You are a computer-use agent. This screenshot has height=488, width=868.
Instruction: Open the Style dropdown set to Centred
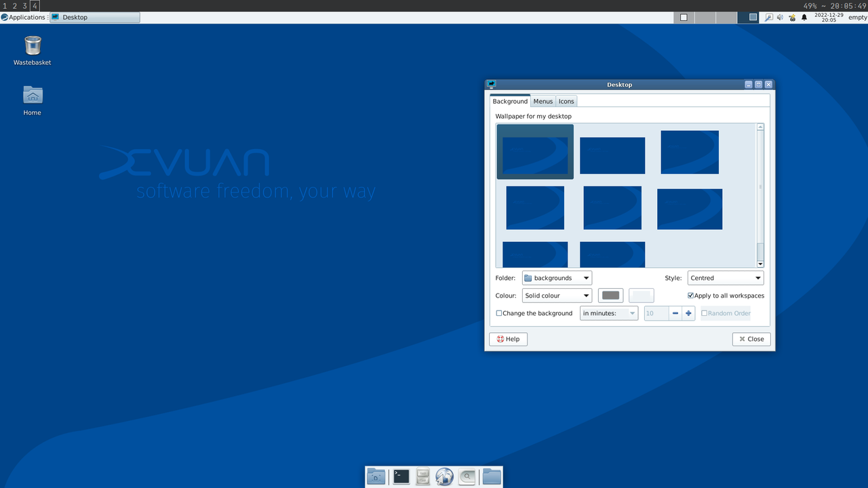pyautogui.click(x=726, y=278)
